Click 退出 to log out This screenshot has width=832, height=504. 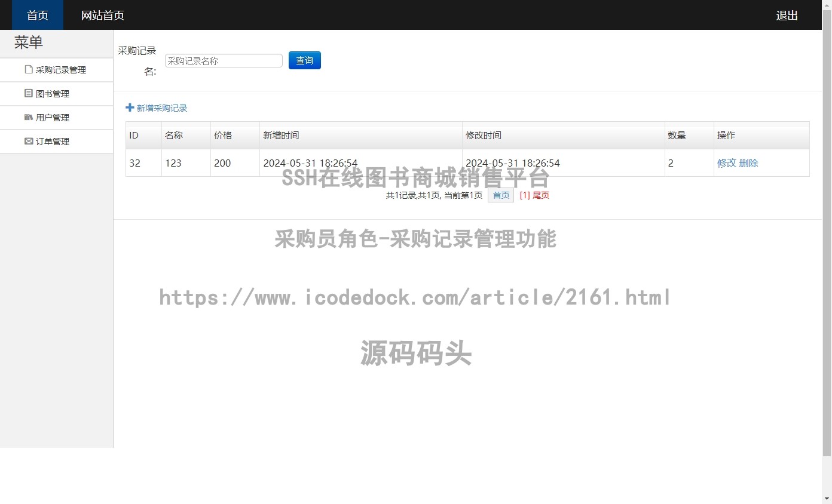[787, 15]
